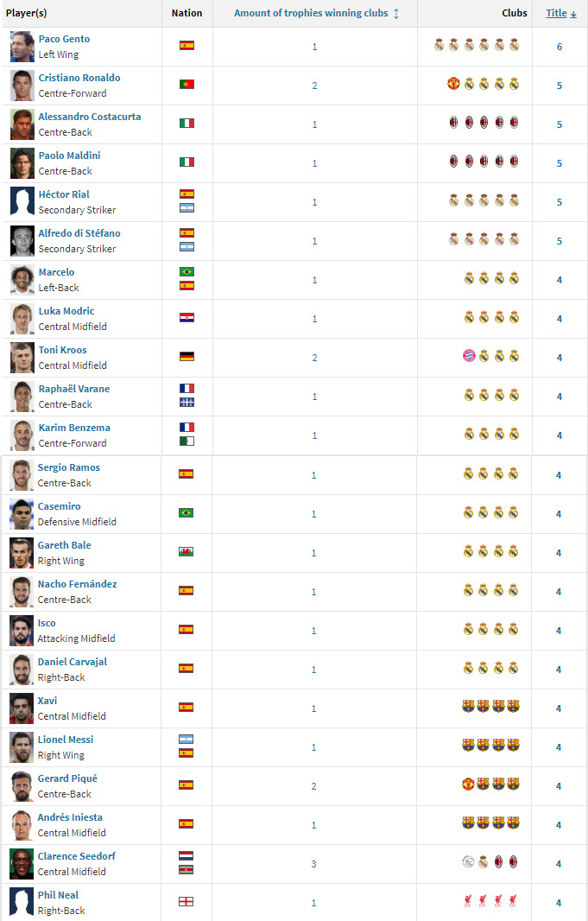Click Paolo Maldini portrait thumbnail
This screenshot has width=588, height=921.
pyautogui.click(x=22, y=162)
